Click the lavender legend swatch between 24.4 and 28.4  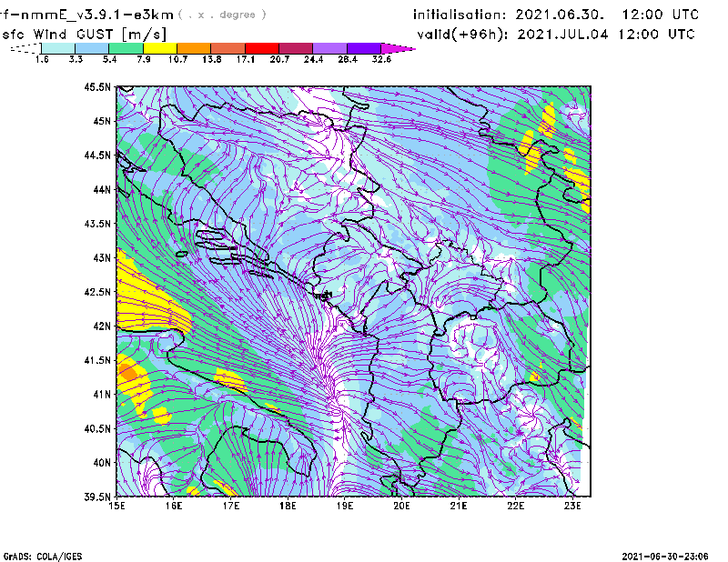tap(329, 48)
